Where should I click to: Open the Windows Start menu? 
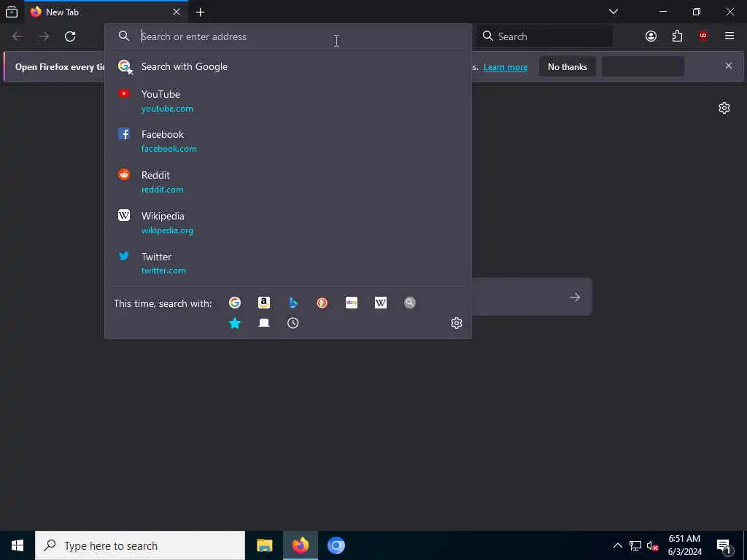coord(18,545)
